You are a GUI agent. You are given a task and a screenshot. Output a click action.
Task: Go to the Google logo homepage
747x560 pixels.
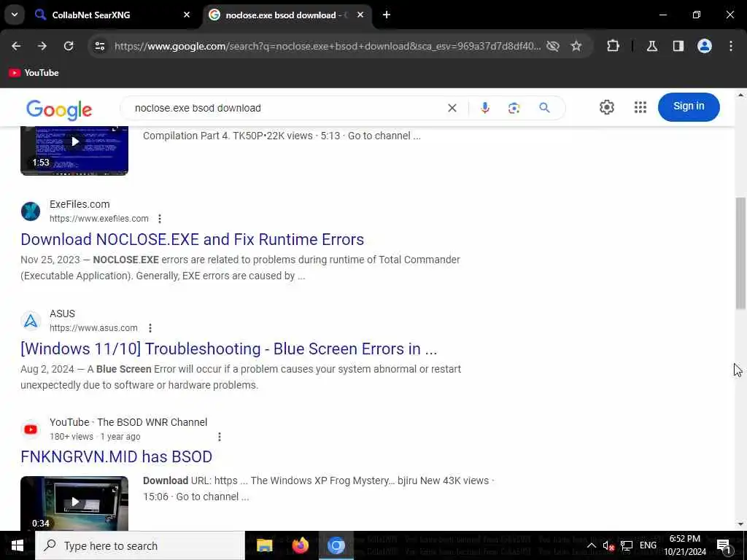[59, 109]
